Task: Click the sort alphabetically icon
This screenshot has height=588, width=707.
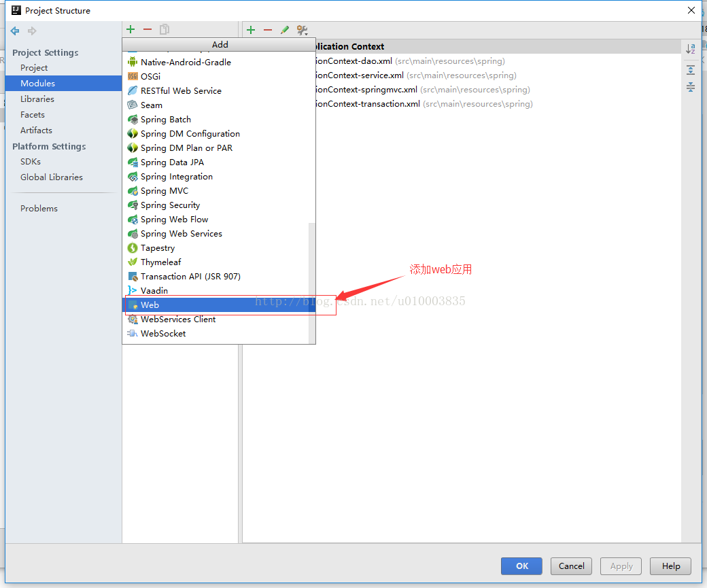Action: [x=690, y=49]
